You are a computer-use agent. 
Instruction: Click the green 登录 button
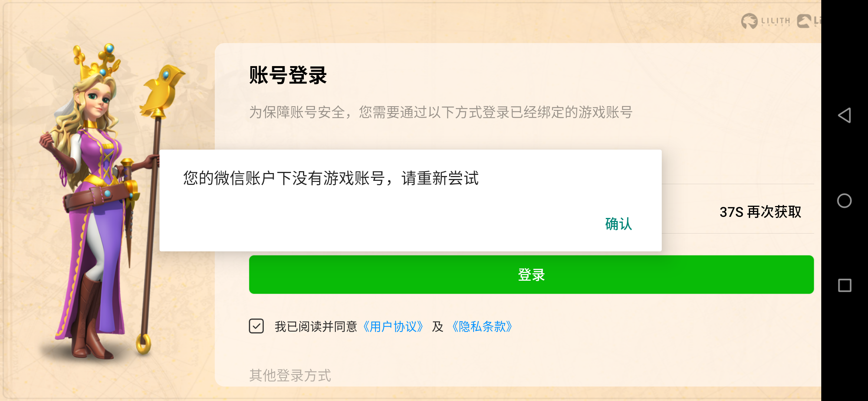point(531,274)
